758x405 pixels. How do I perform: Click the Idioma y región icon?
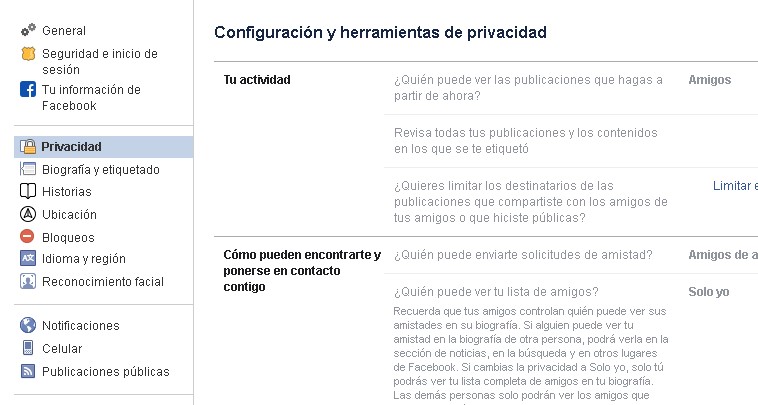coord(28,259)
